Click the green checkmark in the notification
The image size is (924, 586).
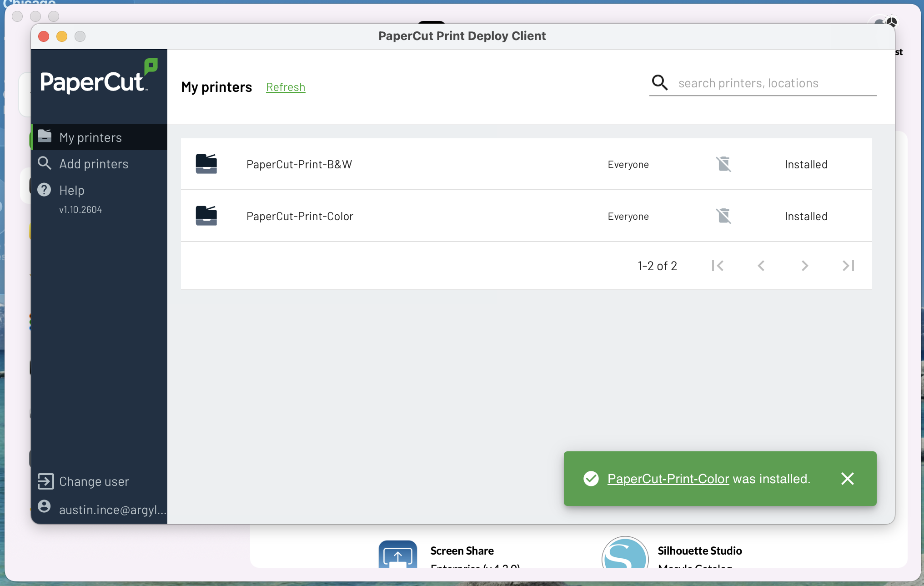[591, 479]
